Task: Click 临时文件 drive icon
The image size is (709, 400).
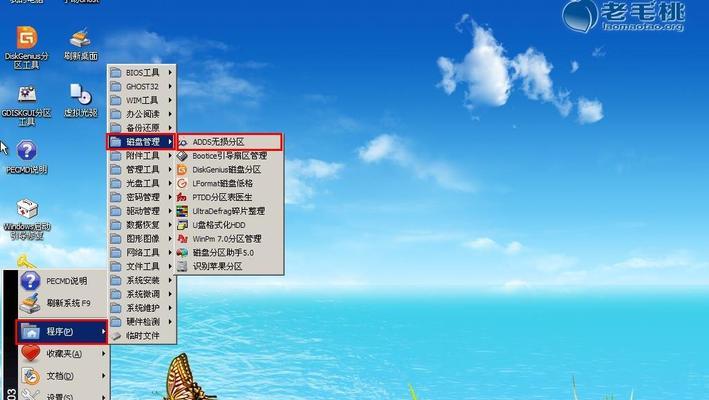Action: (116, 336)
